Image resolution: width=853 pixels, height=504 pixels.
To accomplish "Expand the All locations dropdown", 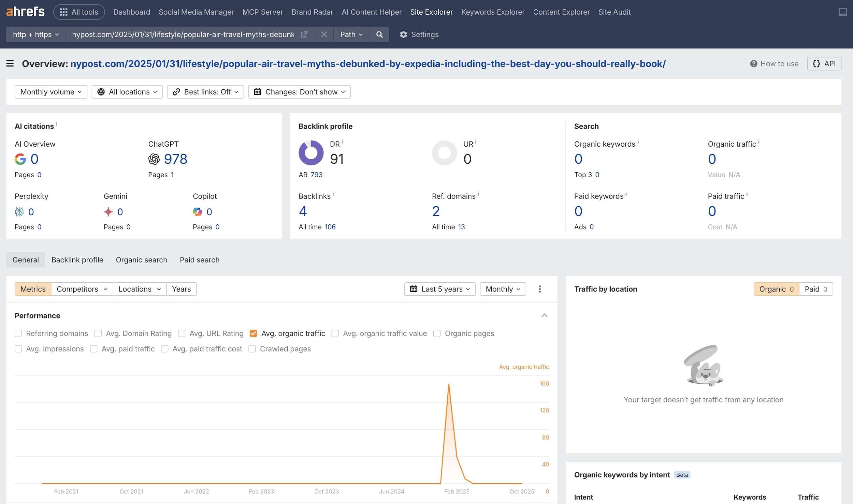I will 127,92.
